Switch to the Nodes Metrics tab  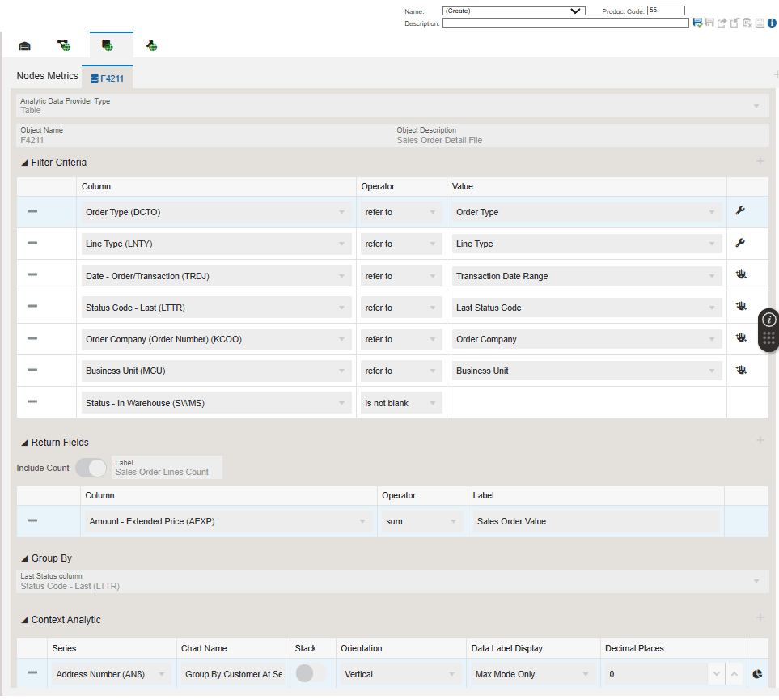48,76
